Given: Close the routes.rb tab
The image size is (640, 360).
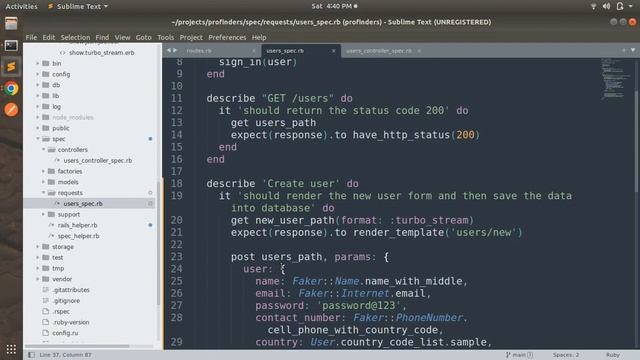Looking at the screenshot, I should pos(253,51).
